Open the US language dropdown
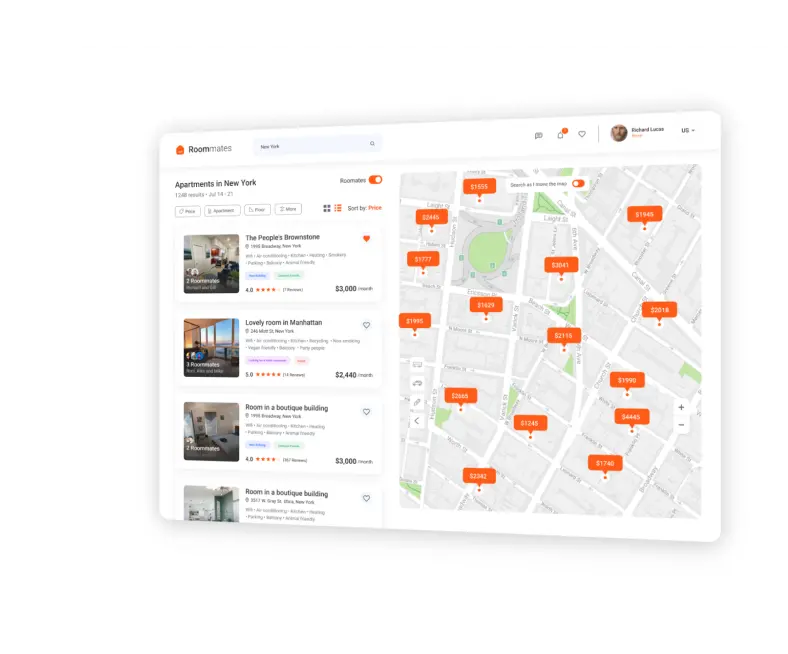Screen dimensions: 788x654 (688, 130)
